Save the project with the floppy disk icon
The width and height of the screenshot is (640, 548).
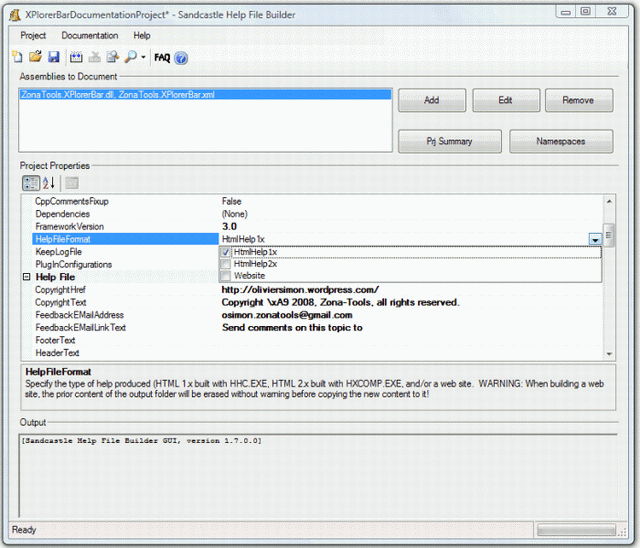tap(54, 57)
